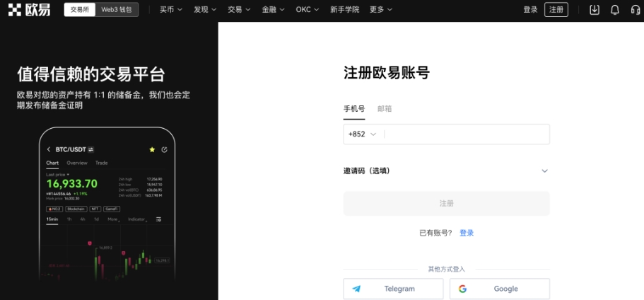This screenshot has width=644, height=300.
Task: Sign in with Telegram button
Action: pos(394,289)
